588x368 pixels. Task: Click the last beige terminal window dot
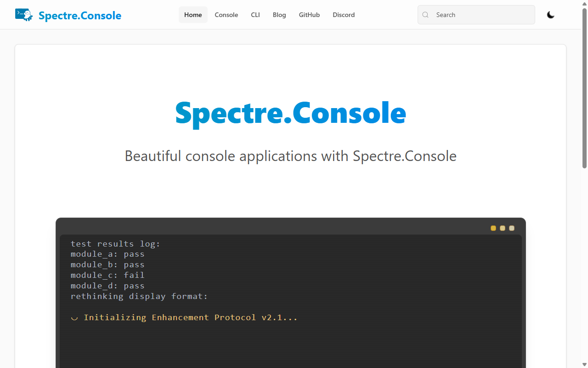(512, 228)
